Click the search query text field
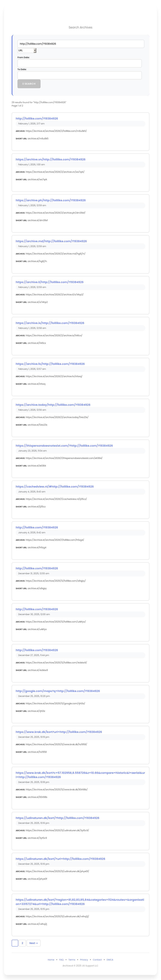The height and width of the screenshot is (980, 161). click(81, 44)
